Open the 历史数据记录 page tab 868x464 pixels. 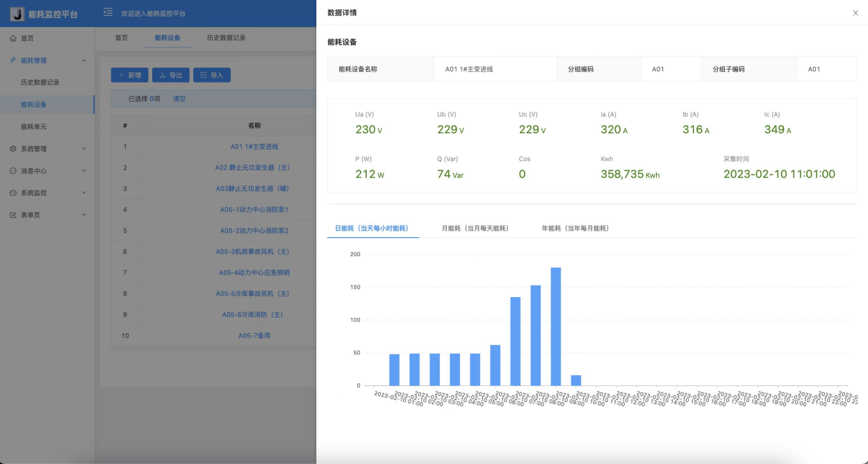pyautogui.click(x=226, y=38)
